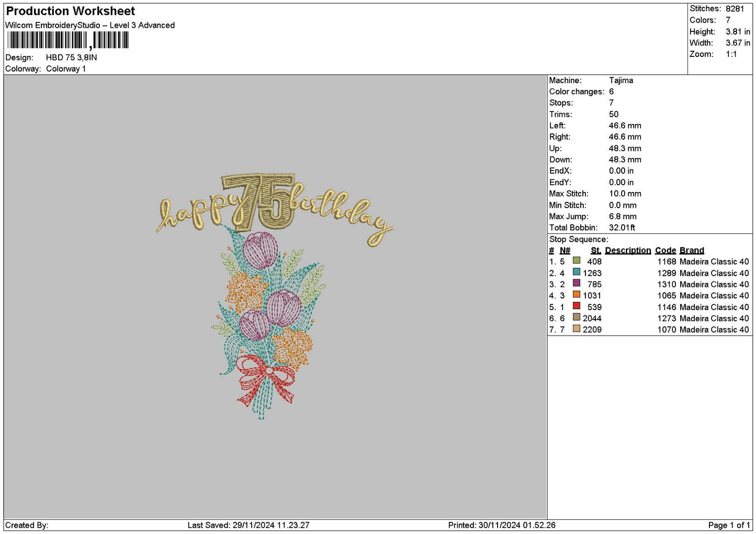Click the brown swatch for code 1273
756x534 pixels.
pos(577,317)
